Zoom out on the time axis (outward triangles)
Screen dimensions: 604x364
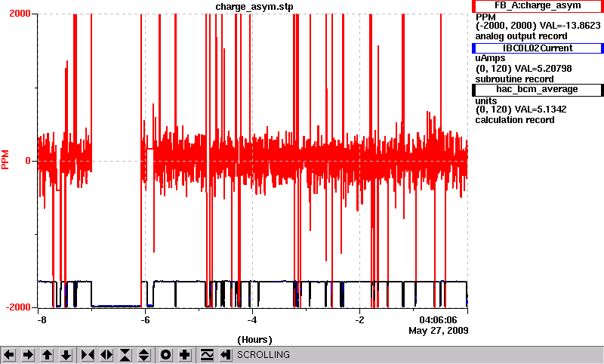point(106,355)
